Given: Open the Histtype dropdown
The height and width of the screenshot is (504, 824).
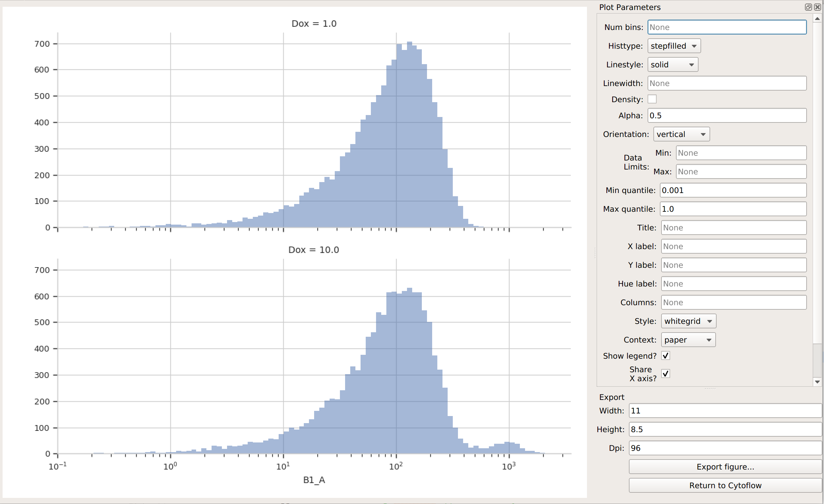Looking at the screenshot, I should (674, 46).
